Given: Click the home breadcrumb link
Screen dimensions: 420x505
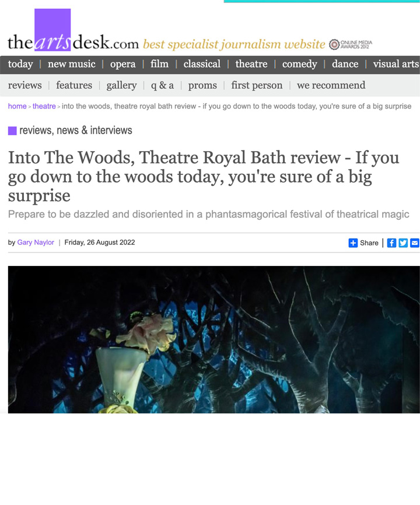Looking at the screenshot, I should (x=17, y=106).
